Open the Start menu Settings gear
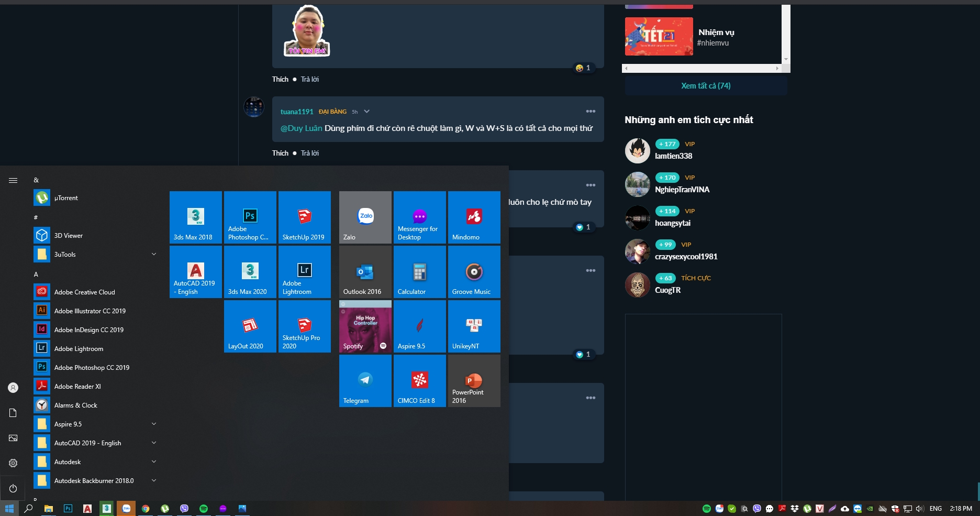 point(13,463)
